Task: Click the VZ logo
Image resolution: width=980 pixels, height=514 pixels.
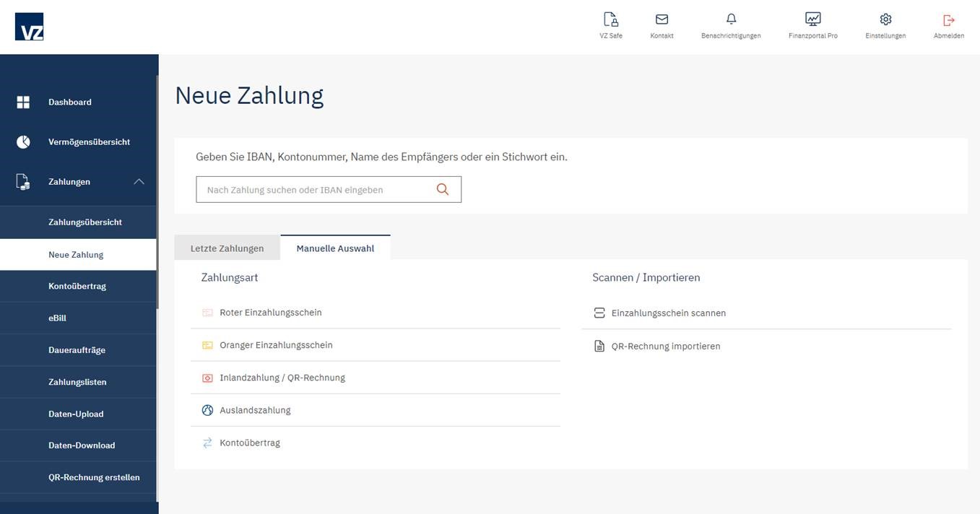Action: (29, 27)
